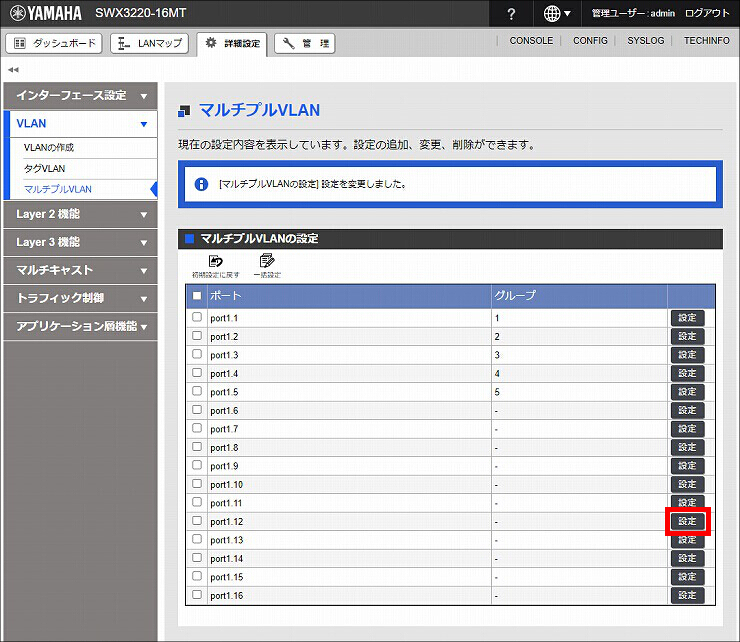Click 設定 button for port1.1
The image size is (740, 642).
pos(687,318)
